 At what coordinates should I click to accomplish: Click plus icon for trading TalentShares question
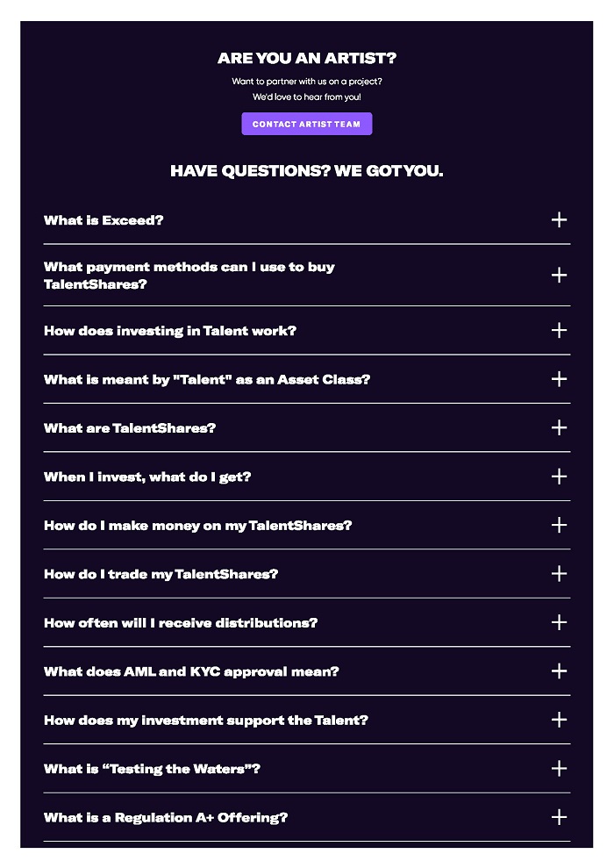click(559, 574)
